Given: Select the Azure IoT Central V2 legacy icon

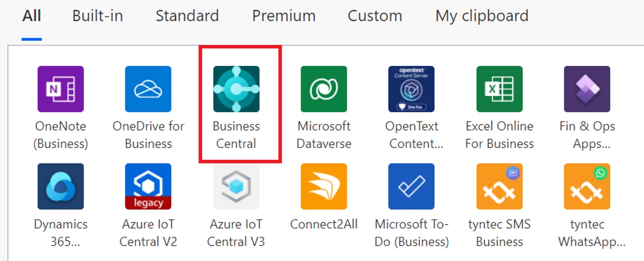Looking at the screenshot, I should pos(148,186).
